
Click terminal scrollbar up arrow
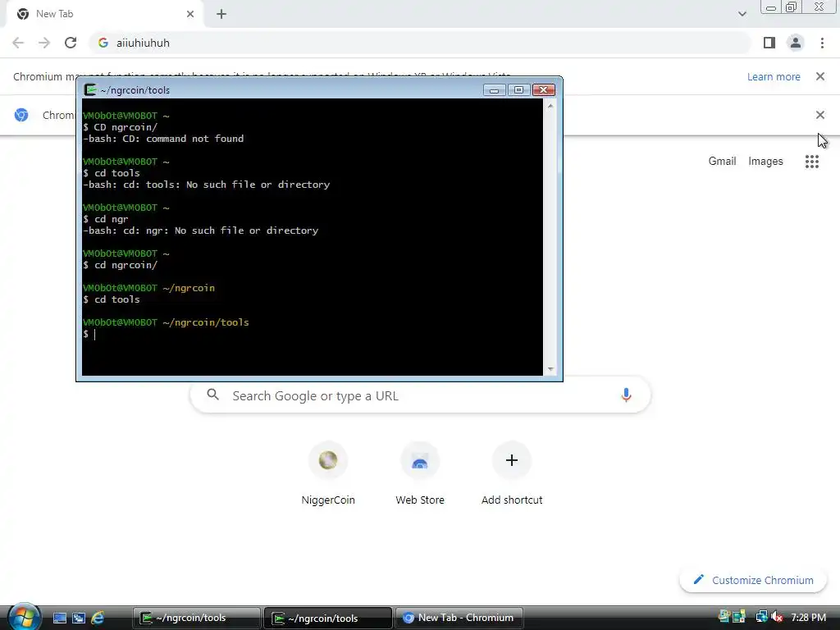click(550, 106)
